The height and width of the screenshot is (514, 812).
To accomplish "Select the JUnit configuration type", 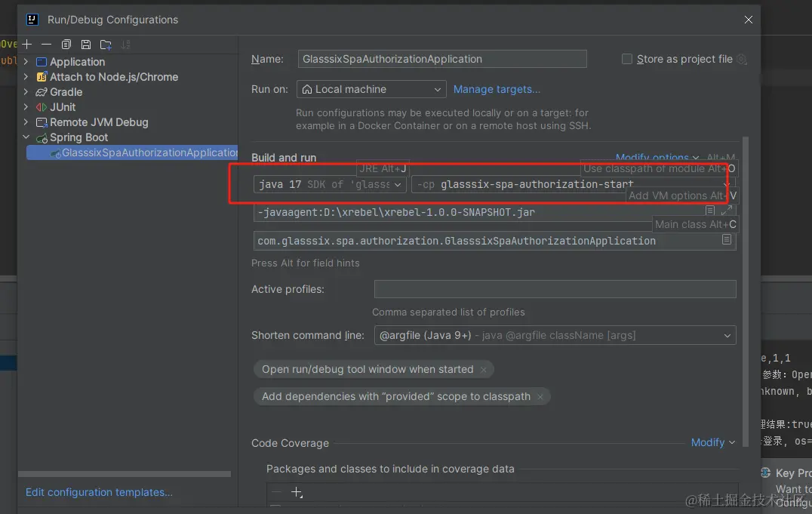I will [63, 107].
